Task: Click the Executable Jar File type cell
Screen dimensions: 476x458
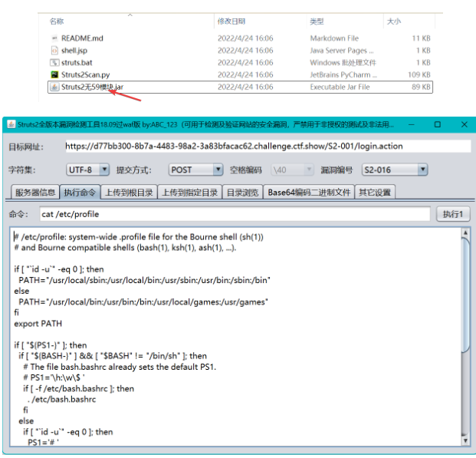Action: coord(340,87)
